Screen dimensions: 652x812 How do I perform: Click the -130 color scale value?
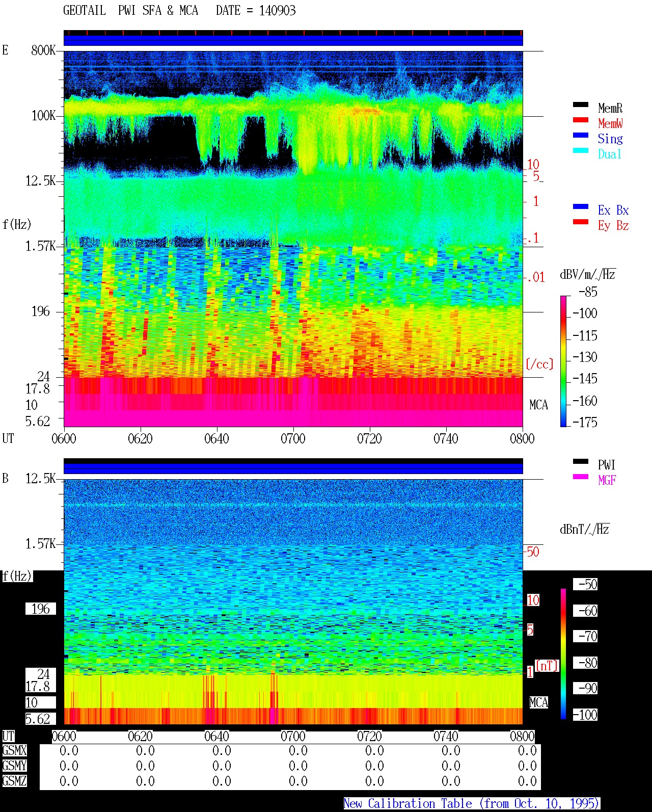point(585,357)
